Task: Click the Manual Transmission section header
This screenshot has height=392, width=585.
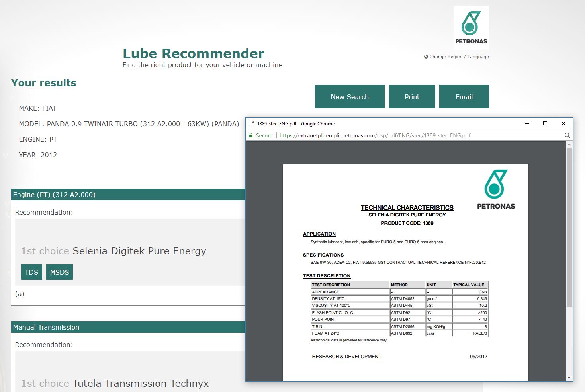Action: [128, 327]
